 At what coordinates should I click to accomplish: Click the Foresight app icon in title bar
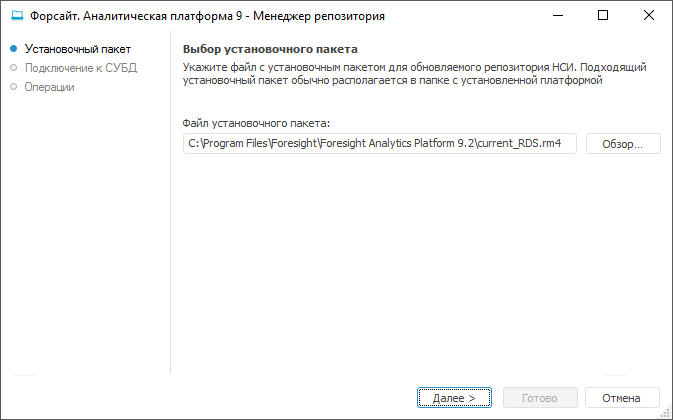pos(16,16)
